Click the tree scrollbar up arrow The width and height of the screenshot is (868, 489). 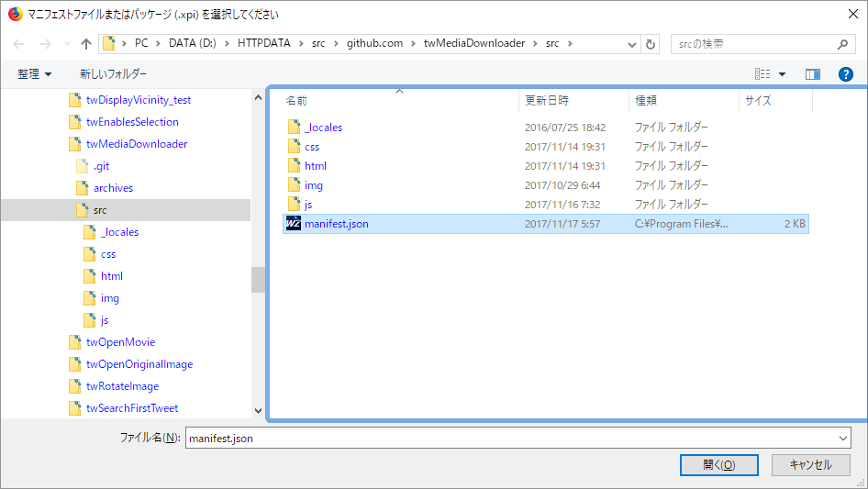[258, 97]
